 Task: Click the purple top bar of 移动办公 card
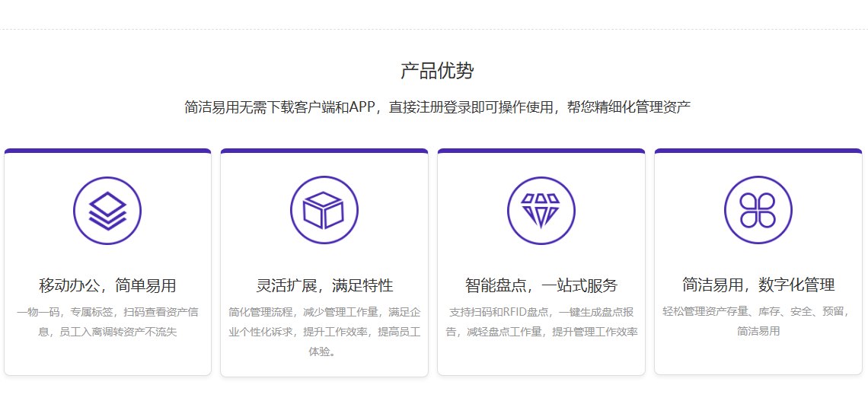[107, 151]
